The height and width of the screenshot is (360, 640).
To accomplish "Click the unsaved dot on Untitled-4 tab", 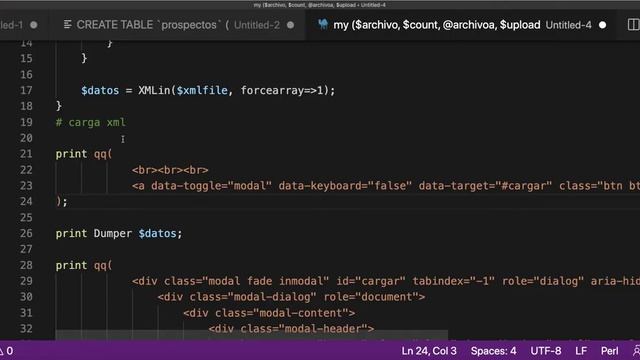I will pyautogui.click(x=602, y=25).
